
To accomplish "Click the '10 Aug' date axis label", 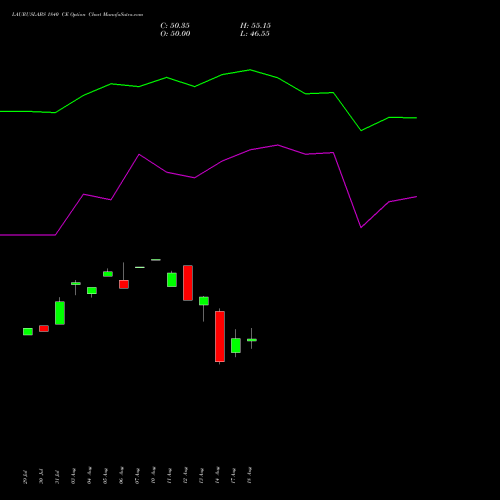I will 153,476.
